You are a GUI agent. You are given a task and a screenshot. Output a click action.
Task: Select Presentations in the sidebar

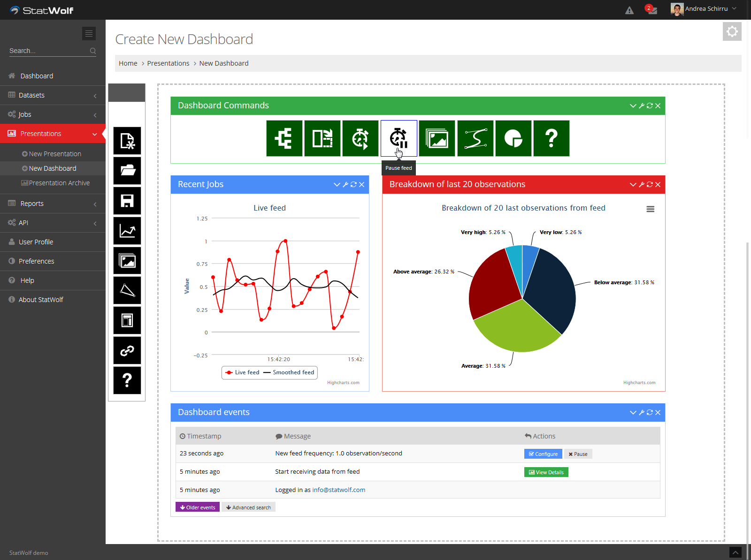53,134
